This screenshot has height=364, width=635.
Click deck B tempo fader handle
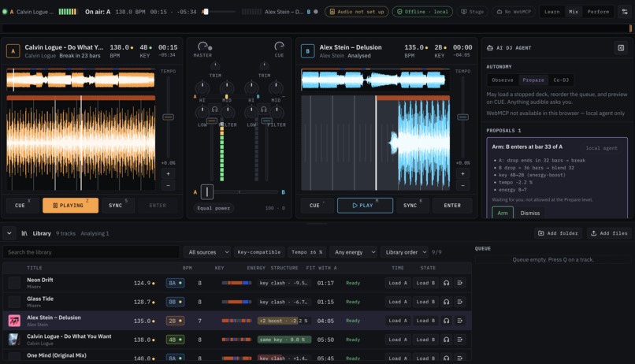tap(462, 117)
